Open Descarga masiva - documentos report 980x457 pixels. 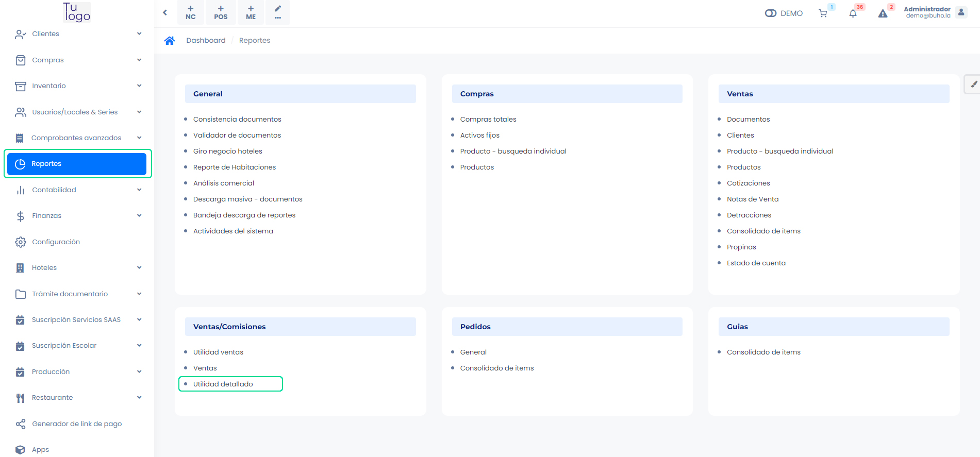tap(247, 199)
